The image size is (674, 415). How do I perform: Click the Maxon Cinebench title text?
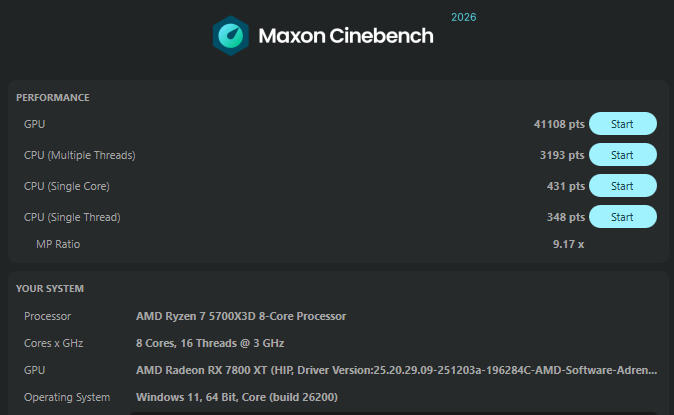pyautogui.click(x=346, y=36)
